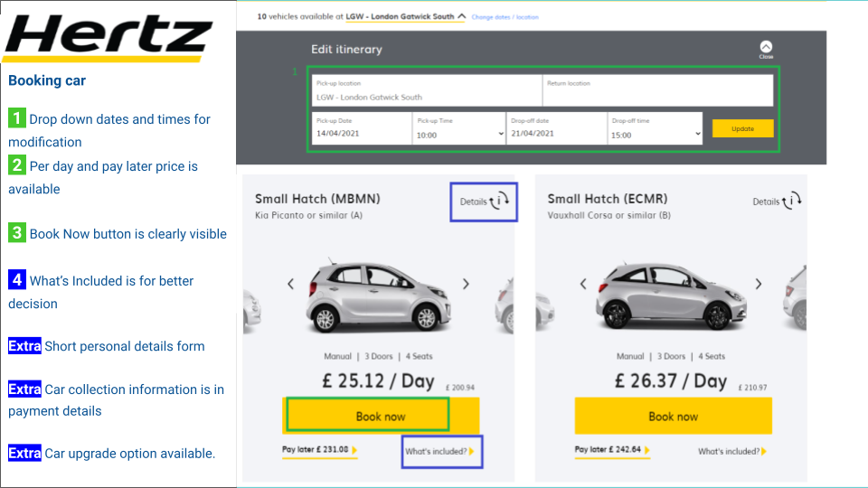Show previous image of Vauxhall Corsa
868x488 pixels.
coord(583,284)
